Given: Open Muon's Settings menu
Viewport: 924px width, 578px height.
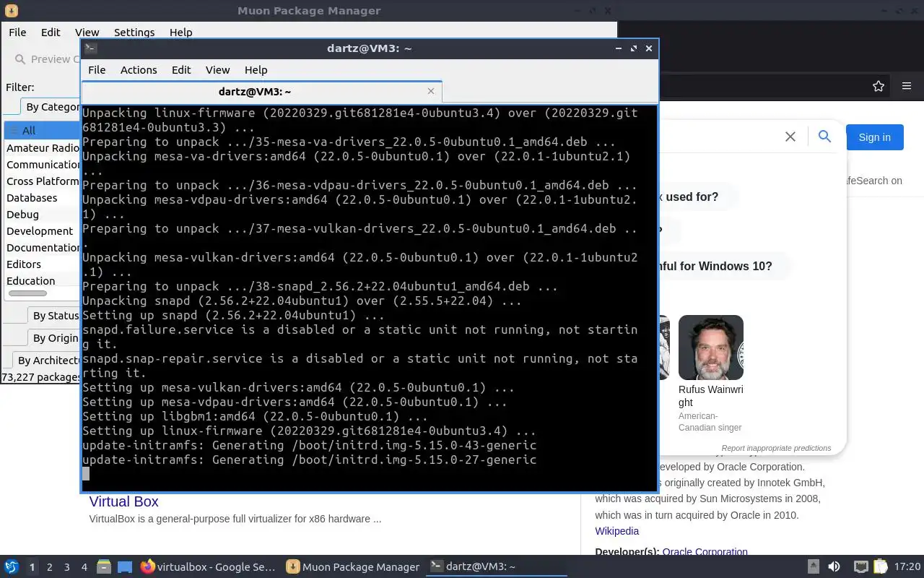Looking at the screenshot, I should coord(134,33).
